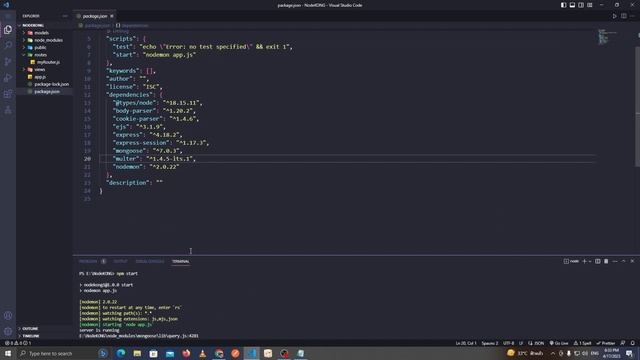Click the editor minimap
Viewport: 640px width, 360px height.
(x=607, y=37)
